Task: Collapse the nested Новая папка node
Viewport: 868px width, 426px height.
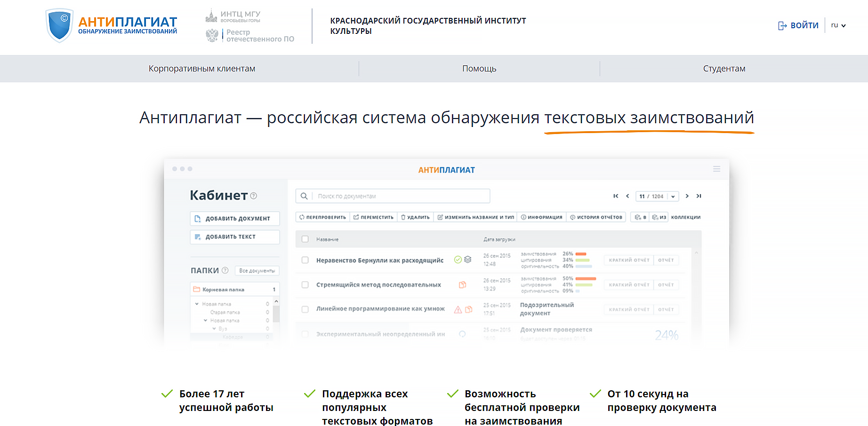Action: [x=205, y=320]
